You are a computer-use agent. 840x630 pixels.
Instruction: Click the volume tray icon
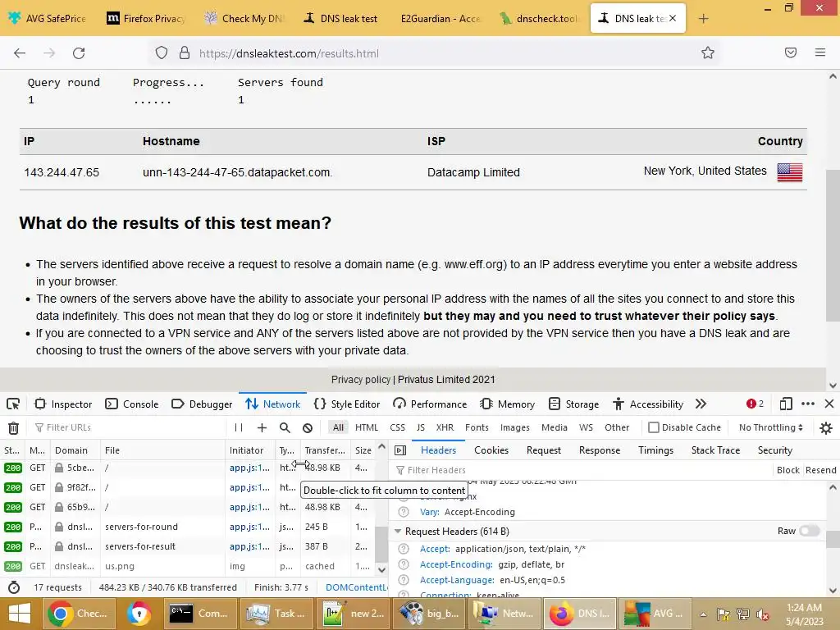point(762,614)
